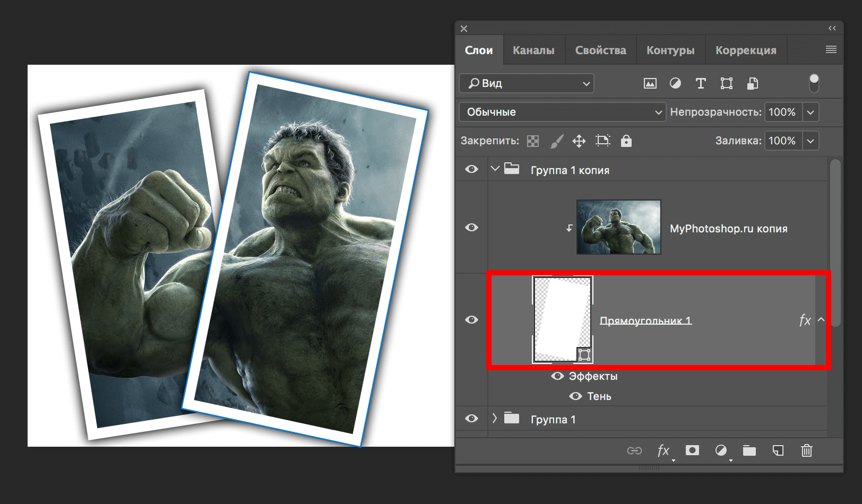Open the Обычные blend mode dropdown
The height and width of the screenshot is (504, 862).
coord(562,112)
